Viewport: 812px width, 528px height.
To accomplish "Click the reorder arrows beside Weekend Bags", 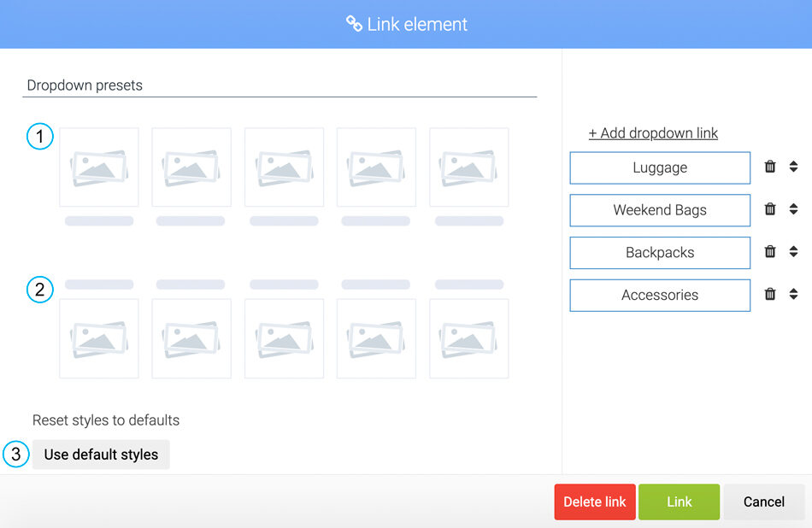I will click(x=794, y=209).
